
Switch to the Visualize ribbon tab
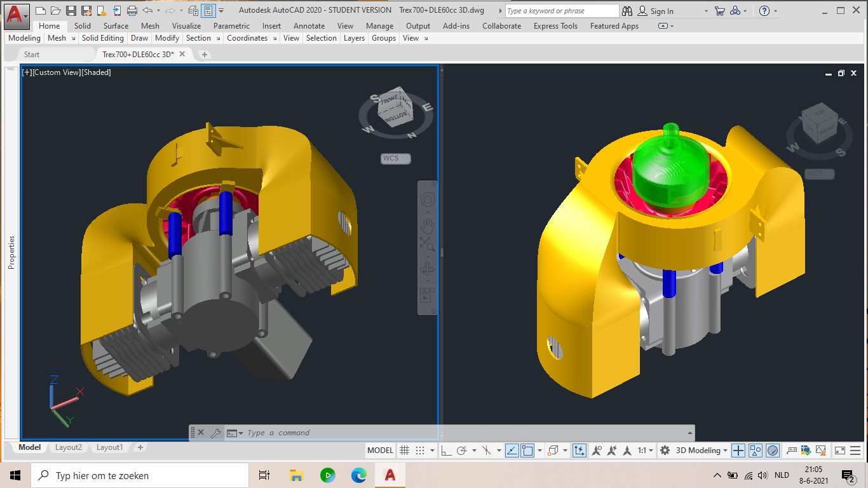point(186,26)
